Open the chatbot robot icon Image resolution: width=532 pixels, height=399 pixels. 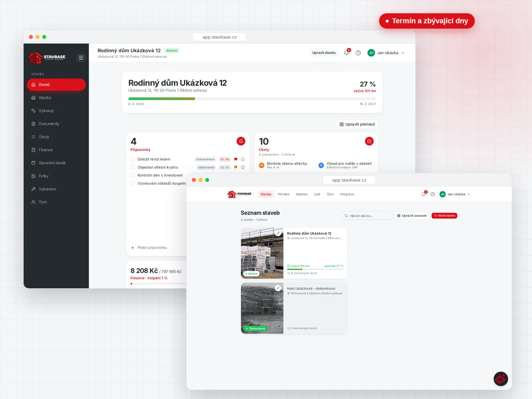(501, 379)
